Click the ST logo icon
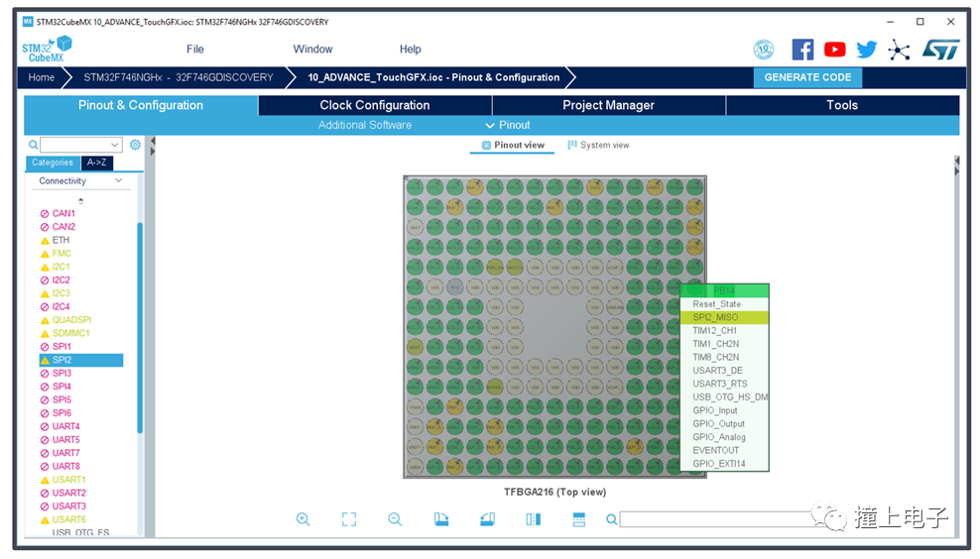 point(941,50)
